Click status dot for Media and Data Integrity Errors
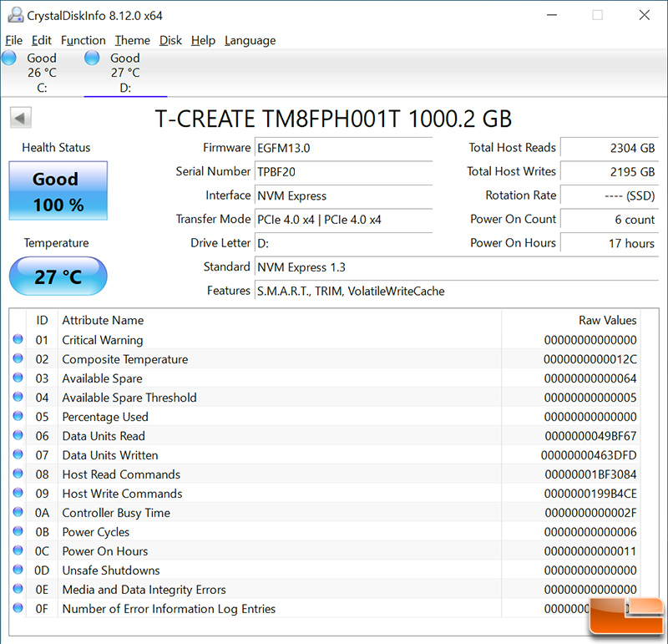The height and width of the screenshot is (644, 668). point(18,589)
